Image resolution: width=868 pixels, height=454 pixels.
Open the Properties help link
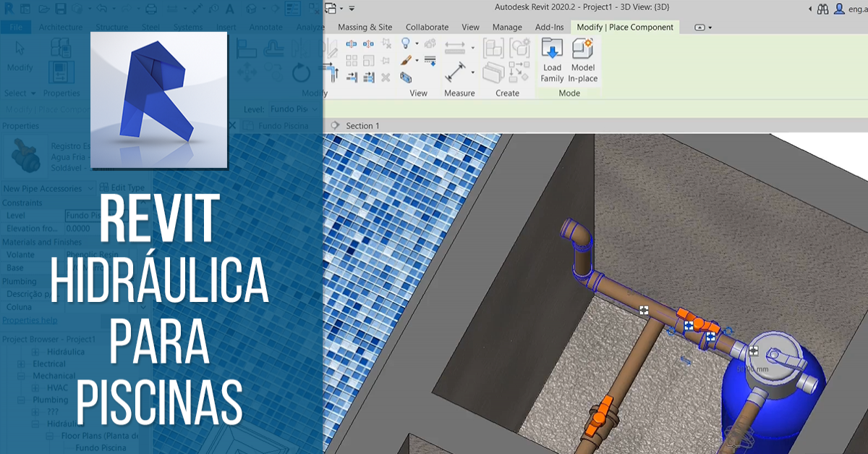click(30, 320)
